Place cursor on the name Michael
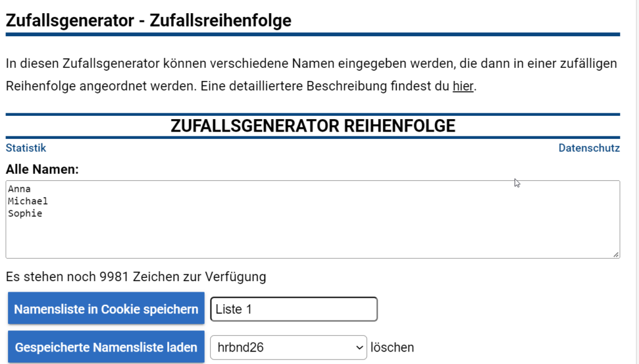The height and width of the screenshot is (364, 639). point(27,201)
